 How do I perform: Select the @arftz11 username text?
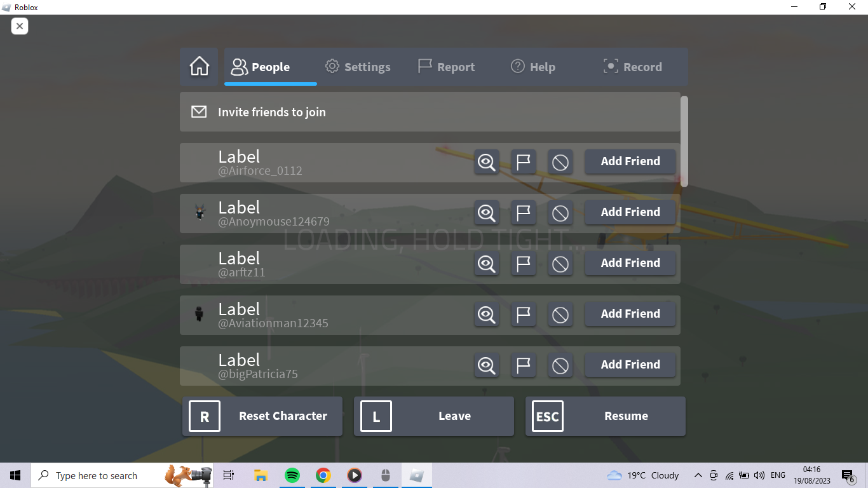click(x=241, y=273)
